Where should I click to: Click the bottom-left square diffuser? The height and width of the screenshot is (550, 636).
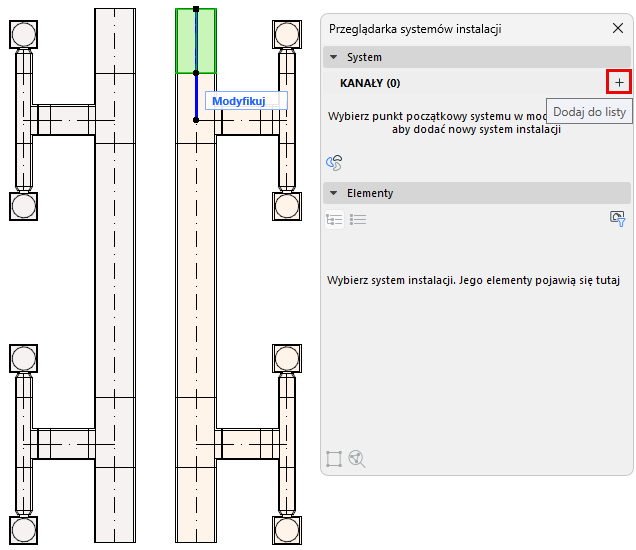[23, 529]
